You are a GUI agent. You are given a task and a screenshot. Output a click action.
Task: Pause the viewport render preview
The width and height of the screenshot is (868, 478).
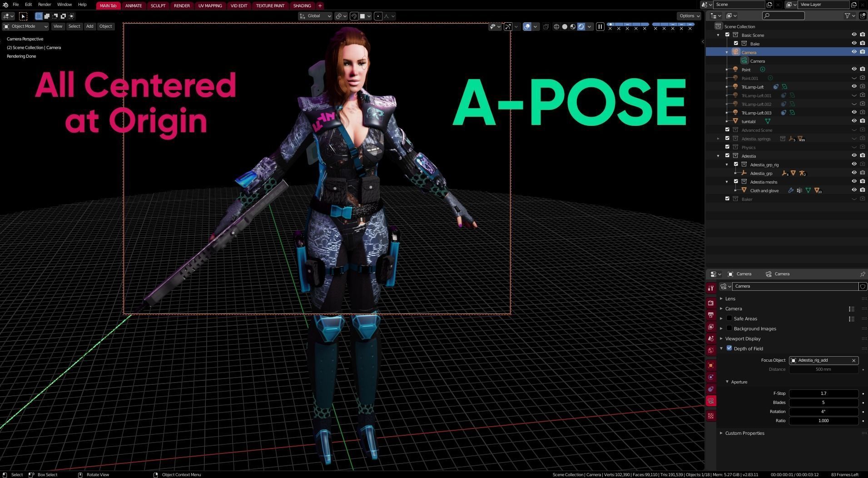pos(600,26)
